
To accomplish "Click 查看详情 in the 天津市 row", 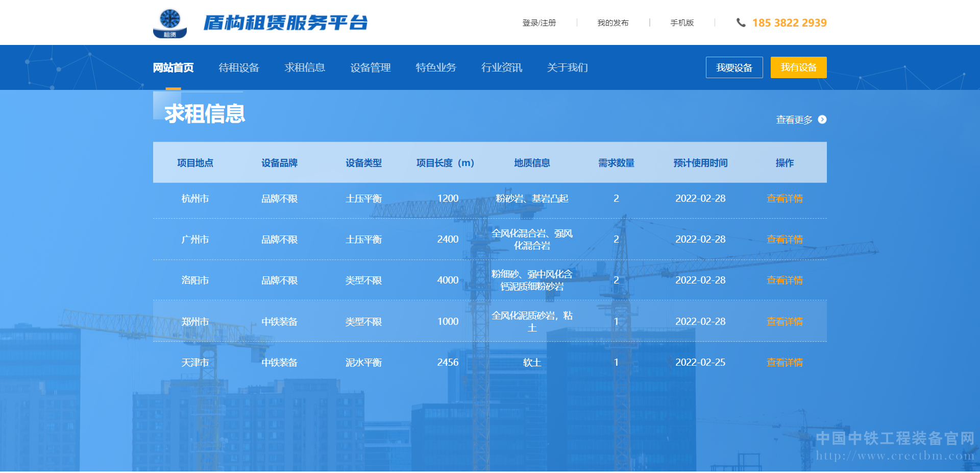I will [x=785, y=363].
